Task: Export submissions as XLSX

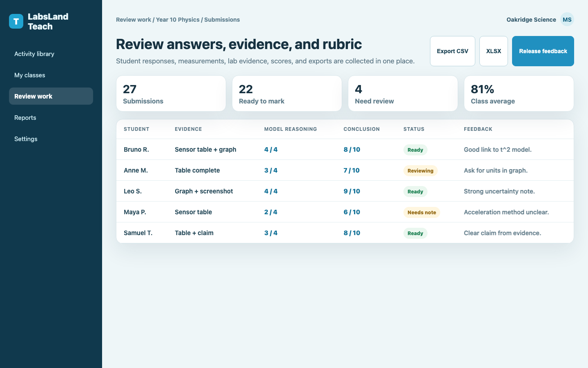Action: 494,51
